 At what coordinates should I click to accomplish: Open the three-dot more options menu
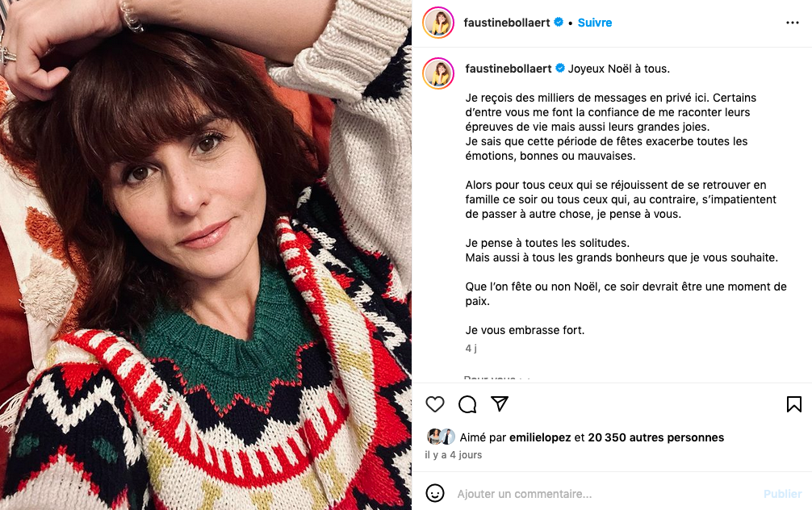coord(793,23)
